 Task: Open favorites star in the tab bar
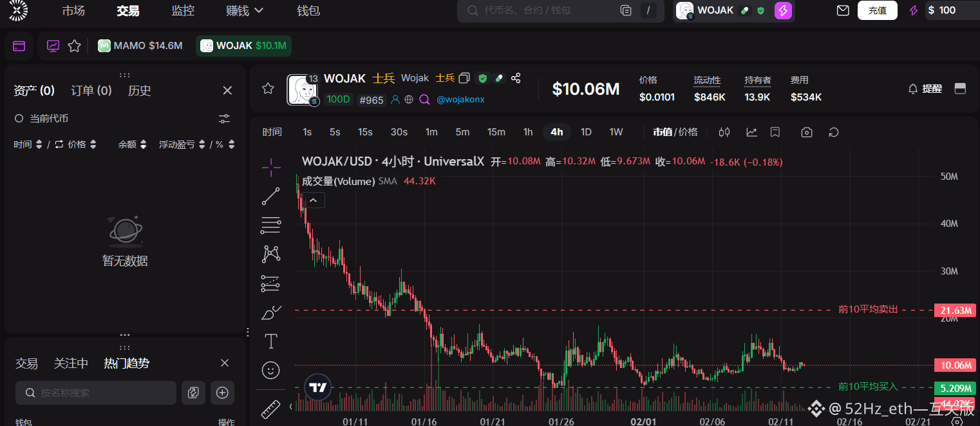coord(74,46)
